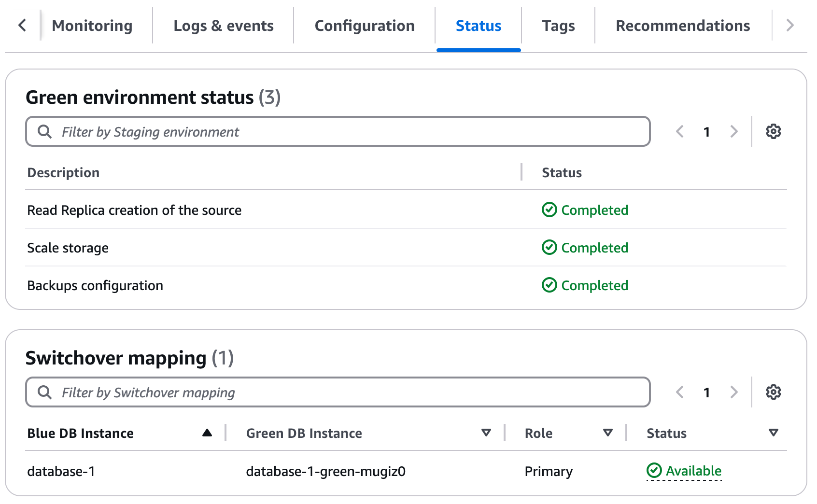Open the Green DB Instance column filter dropdown

point(487,433)
